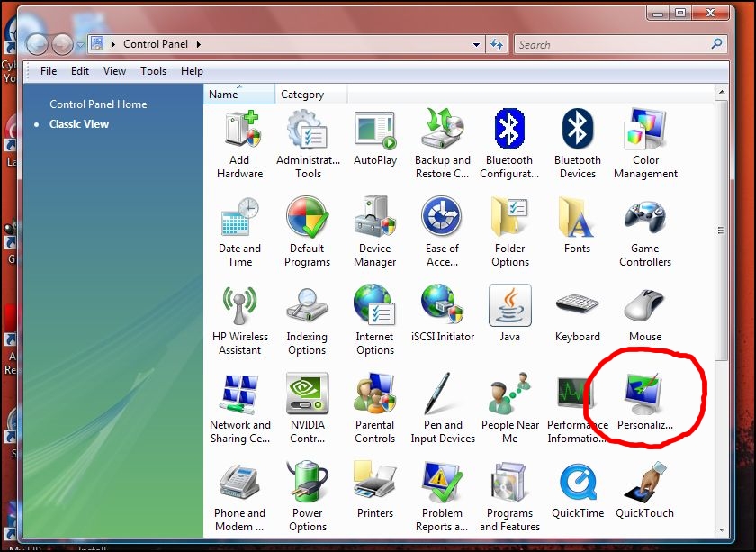The image size is (756, 552).
Task: Open the Help menu
Action: coord(192,71)
